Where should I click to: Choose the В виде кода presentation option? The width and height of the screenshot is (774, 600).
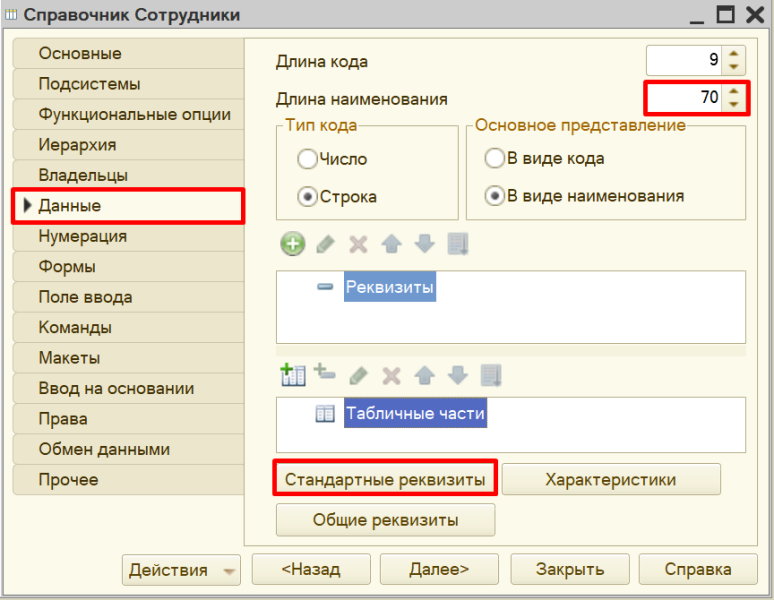(494, 159)
